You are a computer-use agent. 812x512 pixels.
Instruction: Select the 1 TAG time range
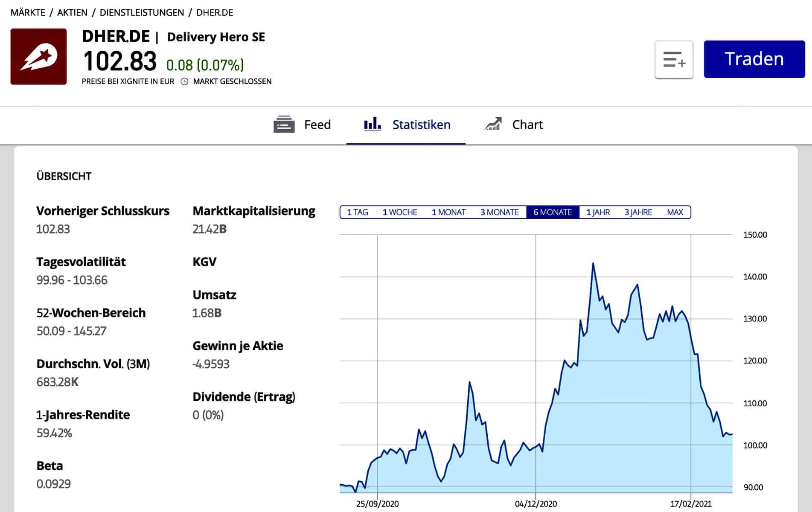357,212
